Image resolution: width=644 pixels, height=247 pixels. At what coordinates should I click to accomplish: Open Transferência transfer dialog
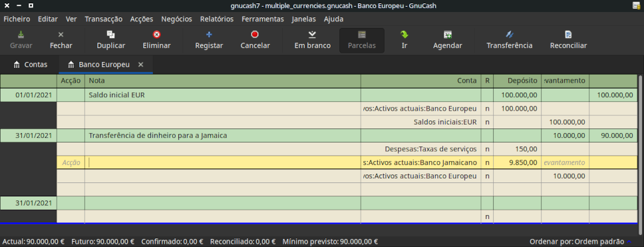tap(510, 40)
